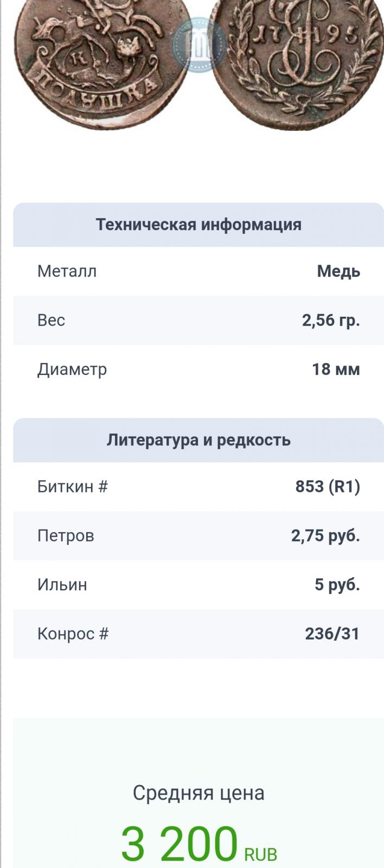Image resolution: width=384 pixels, height=868 pixels.
Task: Click the Литература и редкость section header
Action: [x=199, y=440]
